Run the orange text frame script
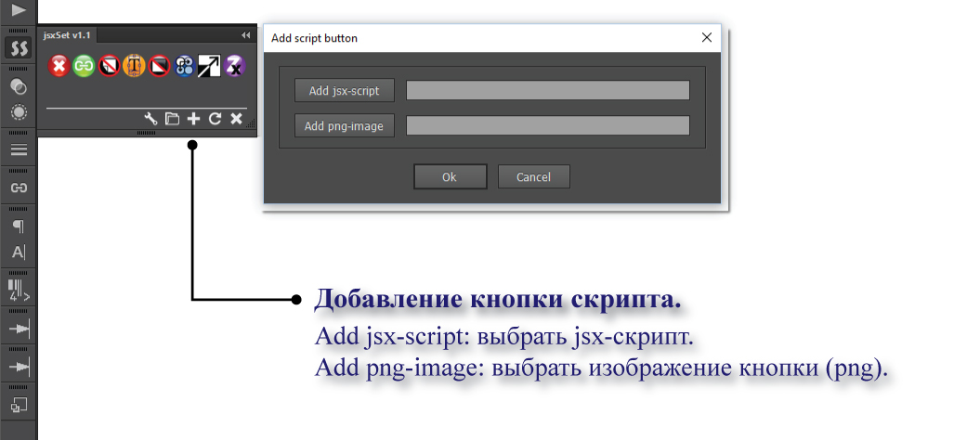 [x=134, y=66]
